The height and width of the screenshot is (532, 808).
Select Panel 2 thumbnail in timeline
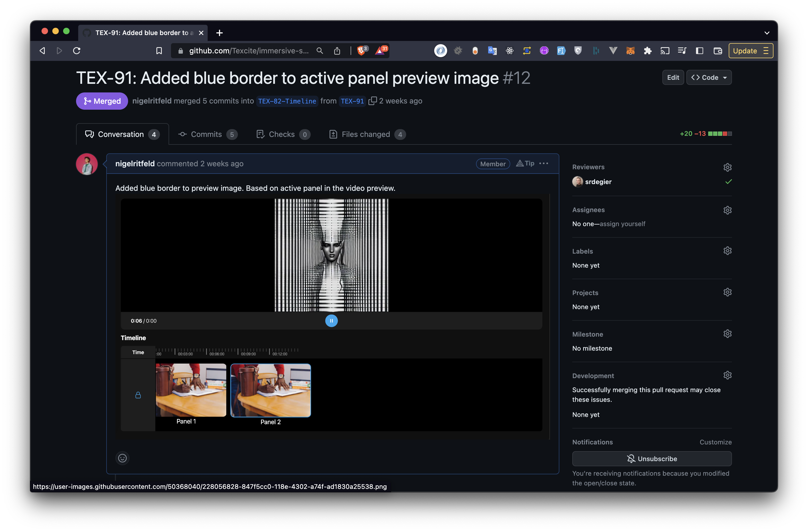(x=271, y=390)
